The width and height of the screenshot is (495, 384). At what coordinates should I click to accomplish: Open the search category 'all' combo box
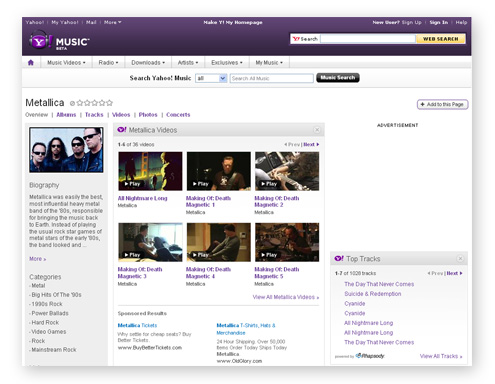click(211, 78)
